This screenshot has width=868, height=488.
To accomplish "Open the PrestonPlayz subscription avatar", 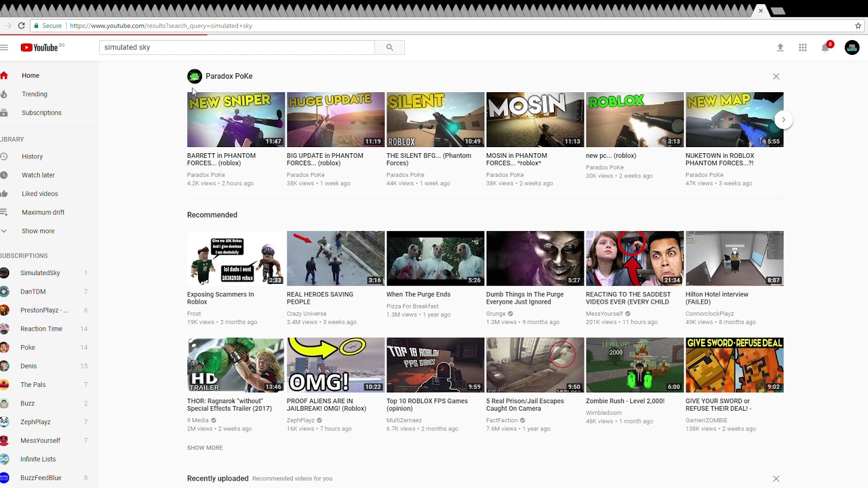I will [5, 310].
